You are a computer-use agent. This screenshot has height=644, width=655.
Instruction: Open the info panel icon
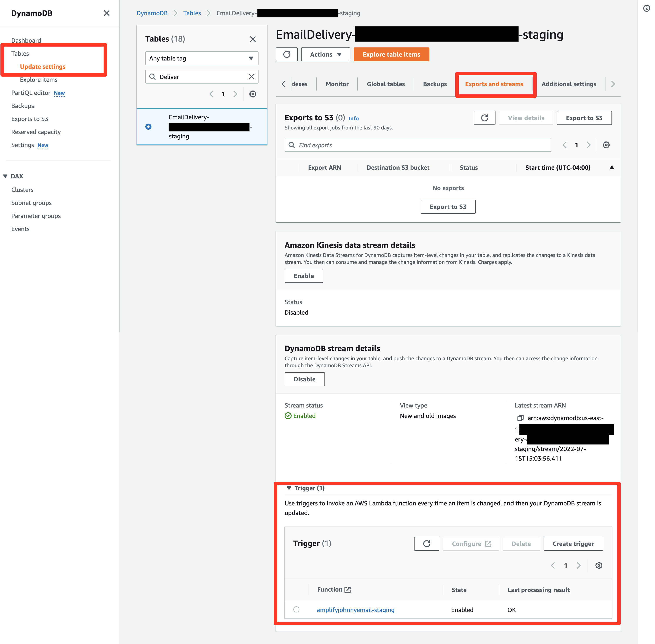pos(646,8)
